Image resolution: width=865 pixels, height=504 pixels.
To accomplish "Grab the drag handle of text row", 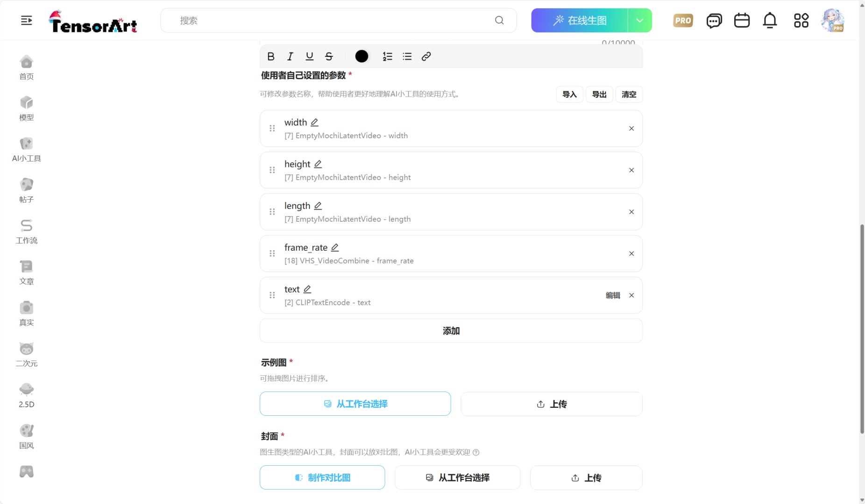I will point(272,295).
